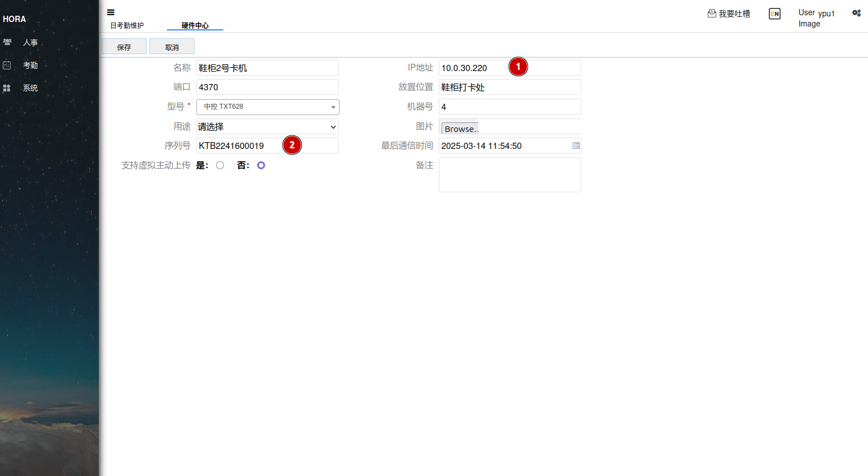Click the 备注 remarks text area
Viewport: 868px width, 476px height.
(x=510, y=175)
